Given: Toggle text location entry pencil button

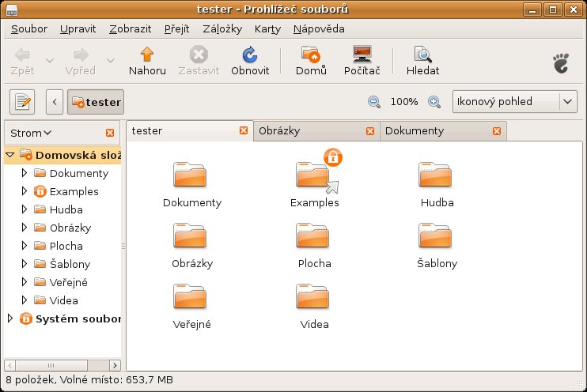Looking at the screenshot, I should click(22, 102).
